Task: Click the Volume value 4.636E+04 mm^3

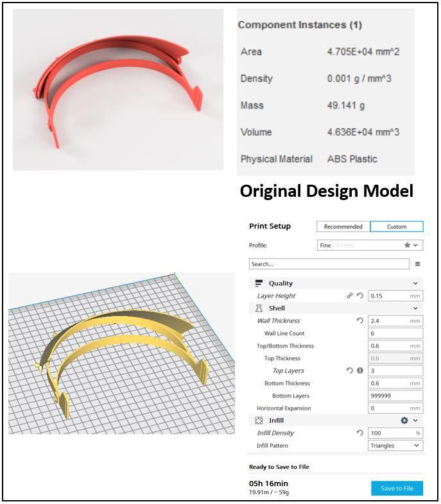Action: coord(363,132)
